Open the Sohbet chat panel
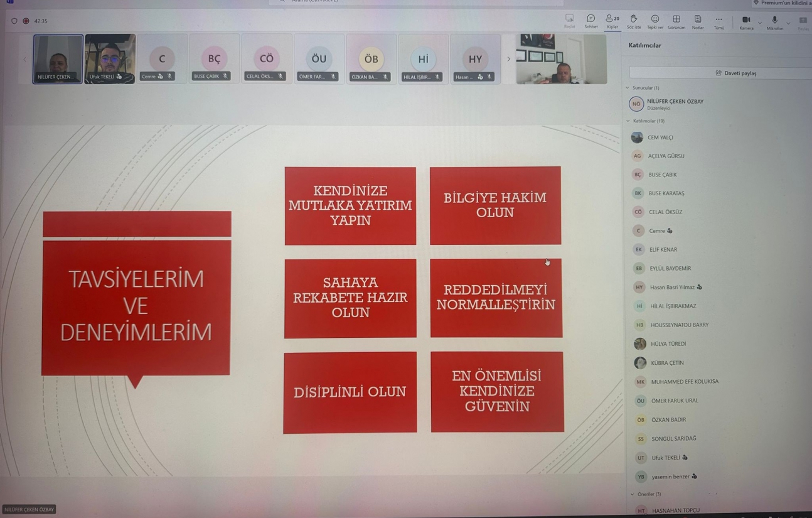 pos(590,21)
